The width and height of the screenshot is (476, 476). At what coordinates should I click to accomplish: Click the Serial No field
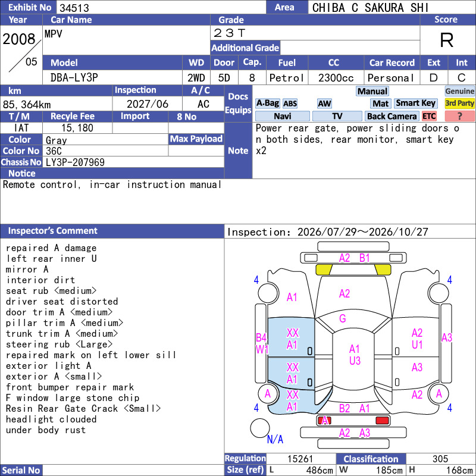133,470
